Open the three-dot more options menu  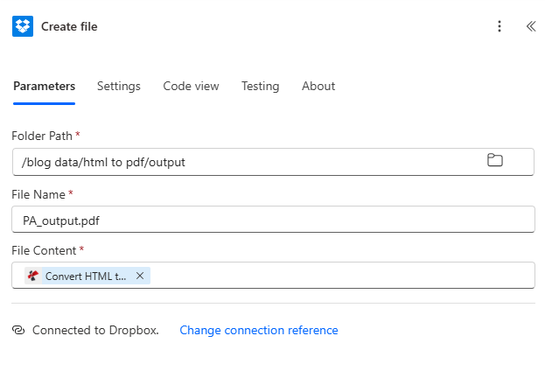click(500, 26)
